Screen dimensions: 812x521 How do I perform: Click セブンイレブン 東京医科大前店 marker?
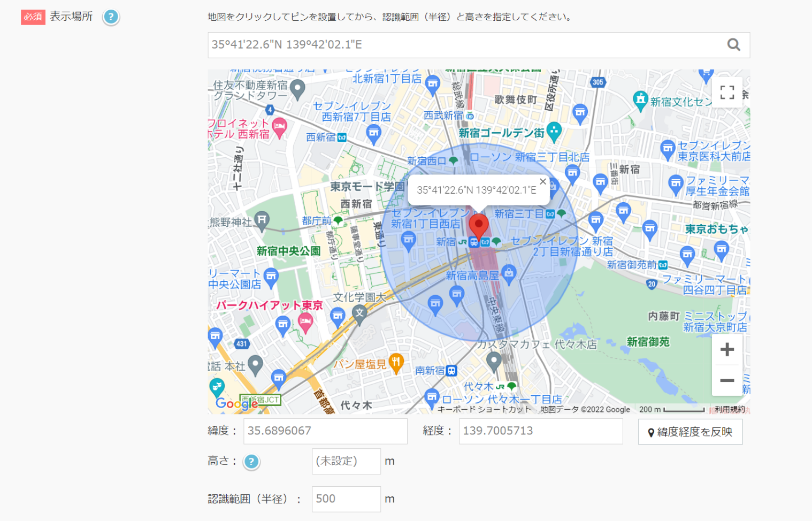pos(668,150)
